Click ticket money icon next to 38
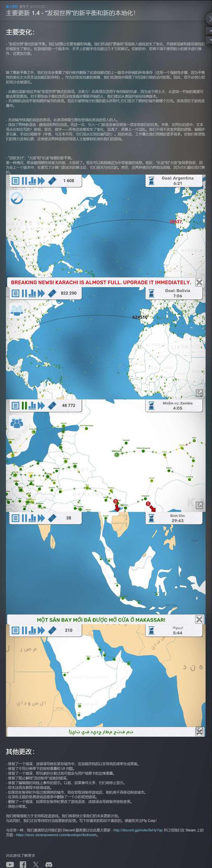Screen dimensions: 212x868 pyautogui.click(x=52, y=518)
